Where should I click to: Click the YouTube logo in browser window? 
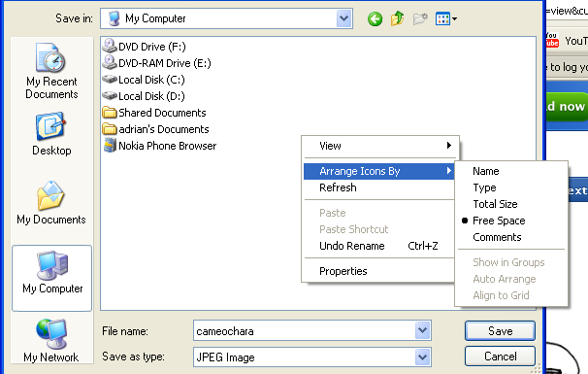(x=552, y=40)
